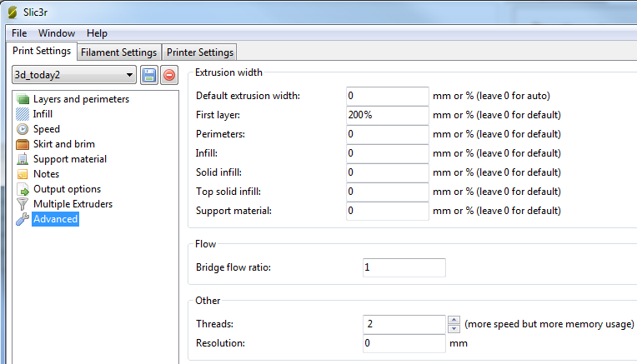Select the Advanced tree item
The image size is (637, 364).
(55, 219)
